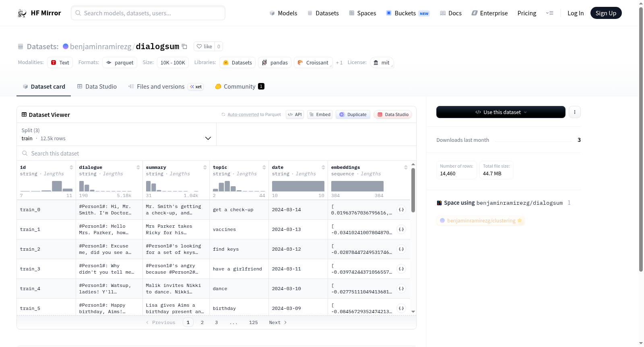Image resolution: width=644 pixels, height=347 pixels.
Task: Sort by the topic column
Action: (264, 167)
